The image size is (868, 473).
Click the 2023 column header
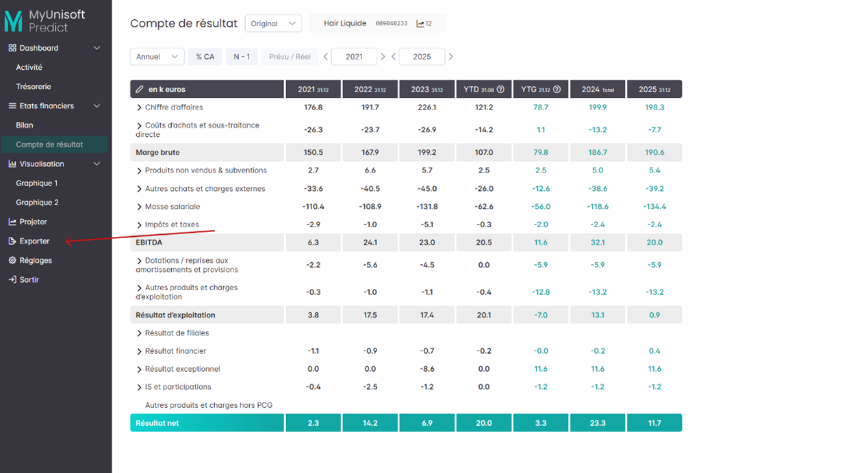(427, 89)
